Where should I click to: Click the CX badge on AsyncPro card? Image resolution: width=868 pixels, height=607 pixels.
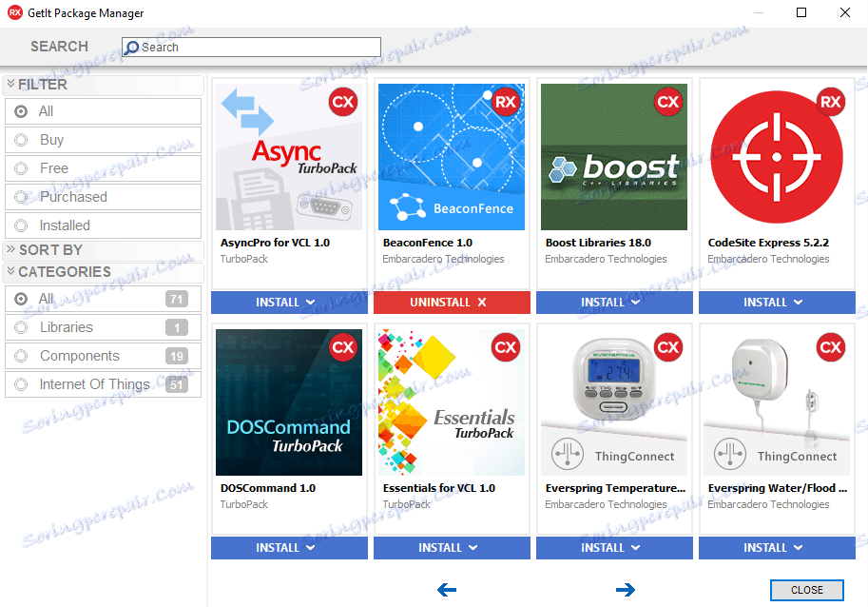point(343,102)
